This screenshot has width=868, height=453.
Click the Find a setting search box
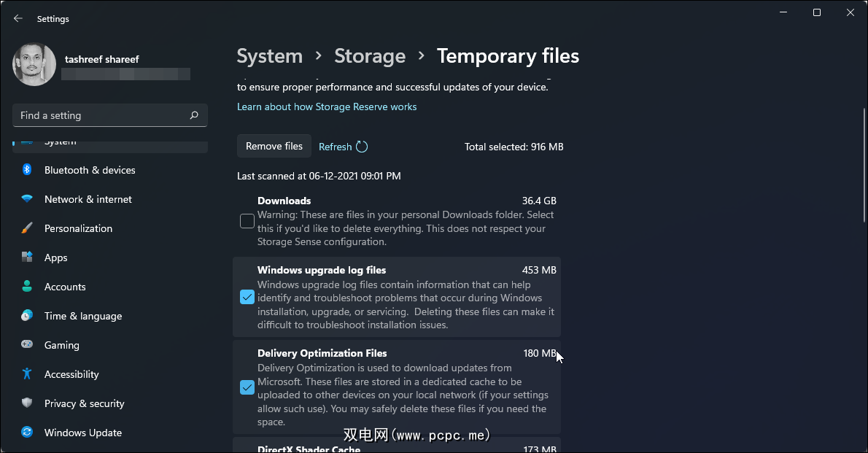[102, 115]
